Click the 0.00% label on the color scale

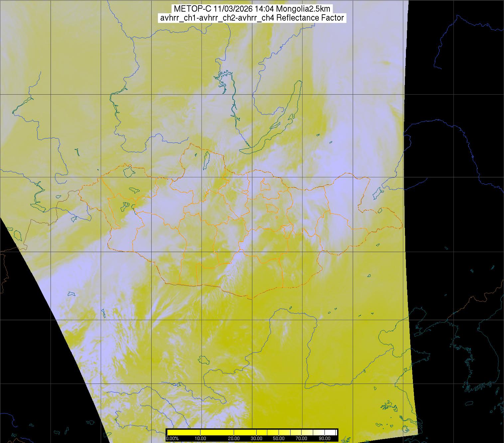click(172, 439)
